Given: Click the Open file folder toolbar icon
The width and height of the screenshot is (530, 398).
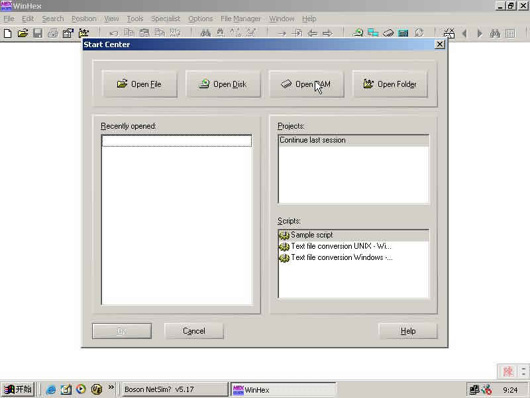Looking at the screenshot, I should (23, 33).
